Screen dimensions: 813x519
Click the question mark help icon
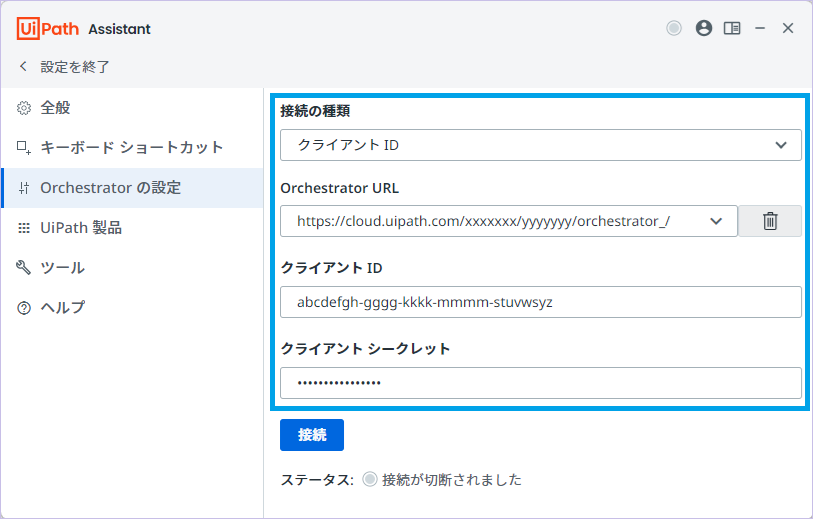(x=24, y=308)
